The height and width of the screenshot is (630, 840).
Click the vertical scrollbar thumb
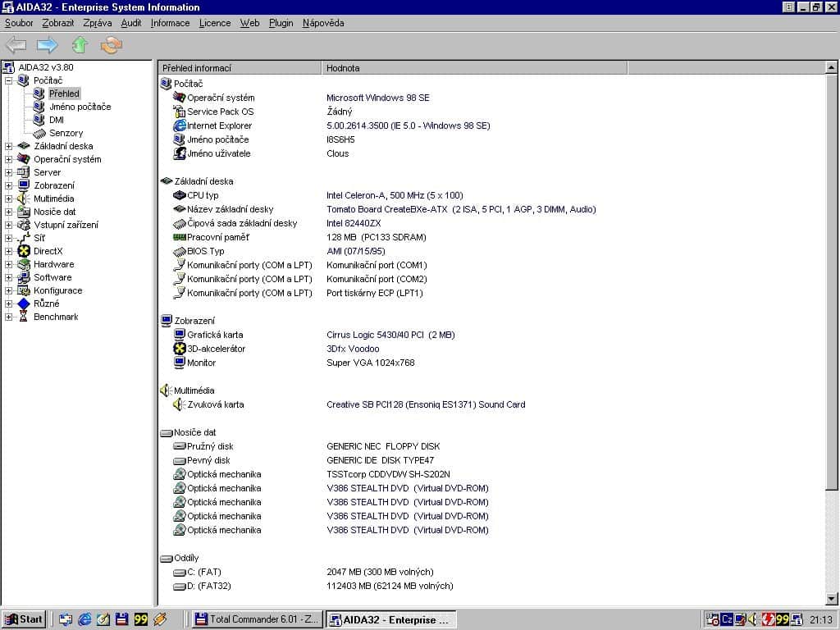click(x=832, y=282)
